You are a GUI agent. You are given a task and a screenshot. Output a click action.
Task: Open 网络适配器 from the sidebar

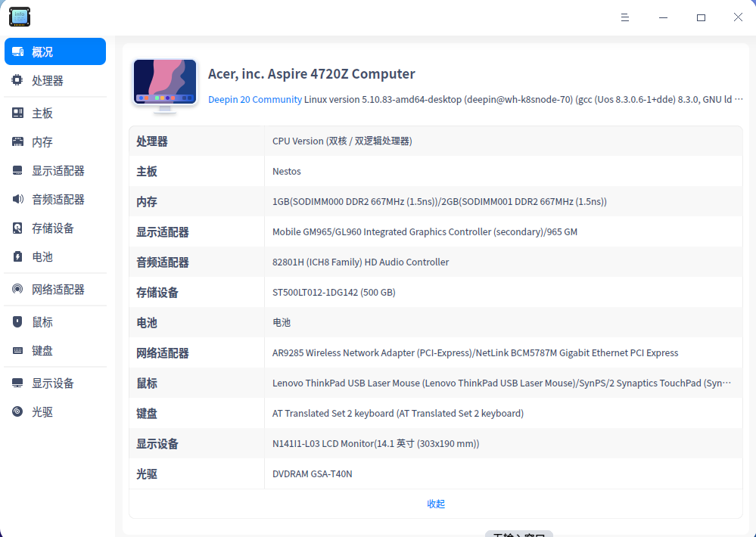17,289
